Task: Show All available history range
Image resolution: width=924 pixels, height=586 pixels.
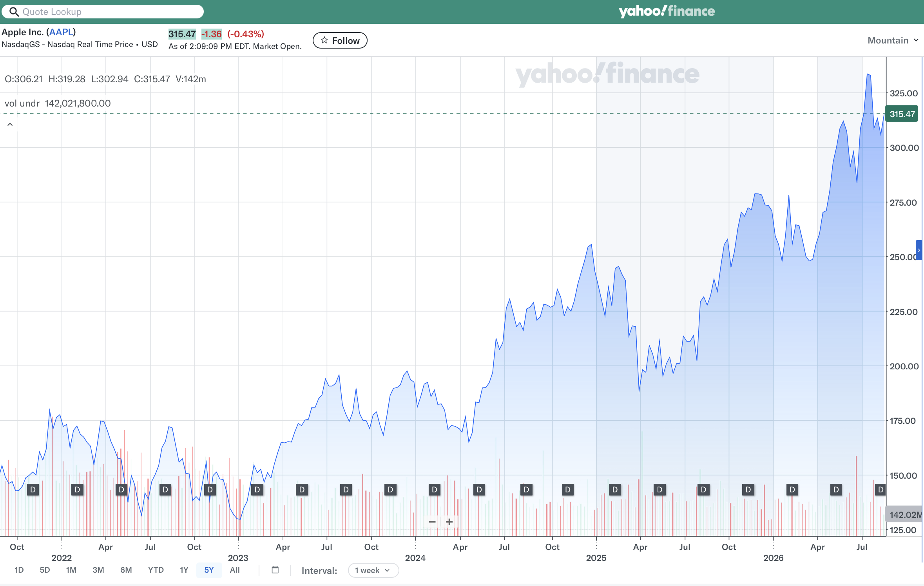Action: (235, 570)
